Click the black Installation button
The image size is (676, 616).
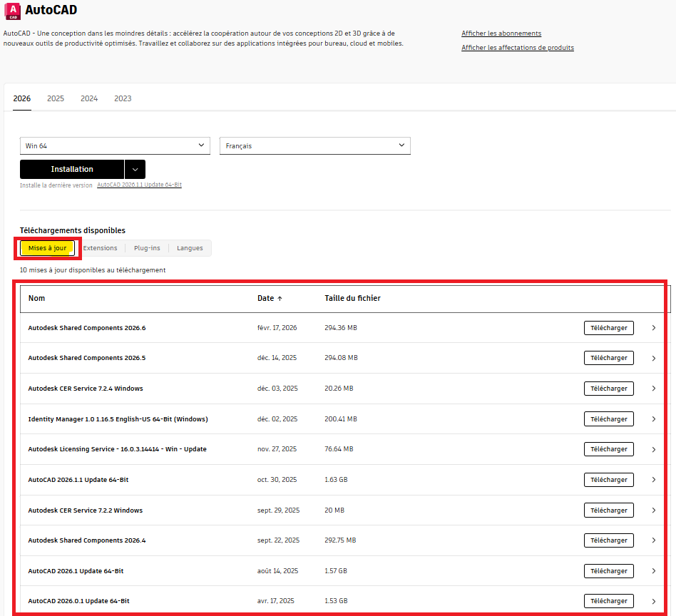pyautogui.click(x=72, y=169)
